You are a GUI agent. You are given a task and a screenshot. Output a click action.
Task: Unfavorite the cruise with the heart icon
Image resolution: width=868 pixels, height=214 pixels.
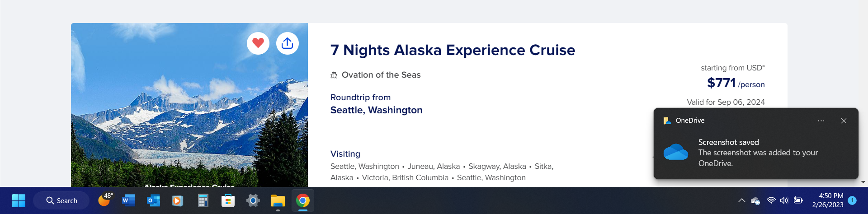(x=258, y=43)
